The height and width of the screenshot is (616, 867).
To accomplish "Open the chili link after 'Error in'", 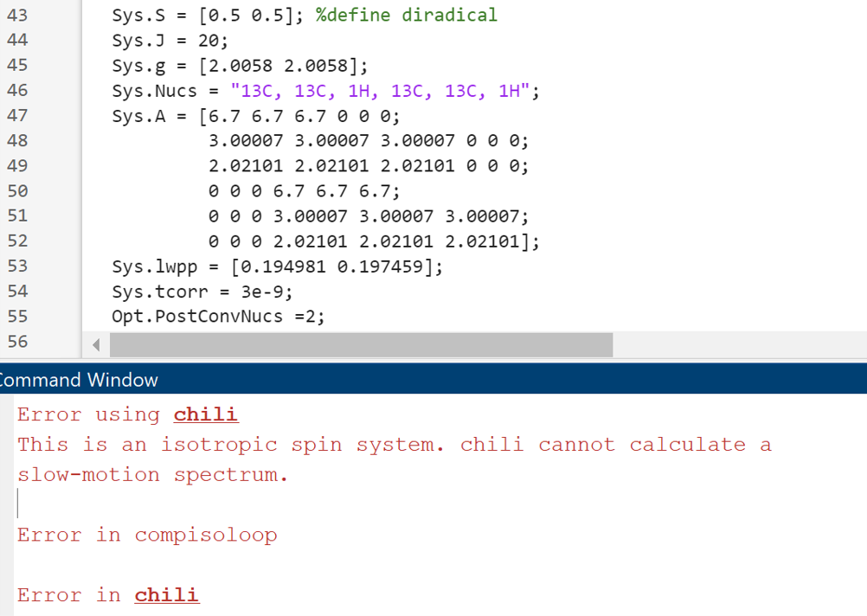I will click(x=166, y=595).
